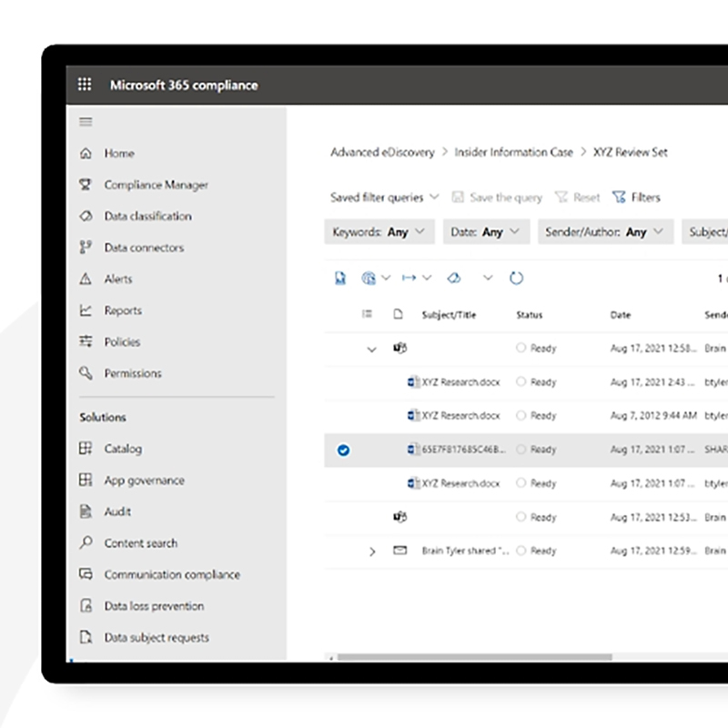
Task: Click the export arrow toolbar icon
Action: tap(409, 278)
